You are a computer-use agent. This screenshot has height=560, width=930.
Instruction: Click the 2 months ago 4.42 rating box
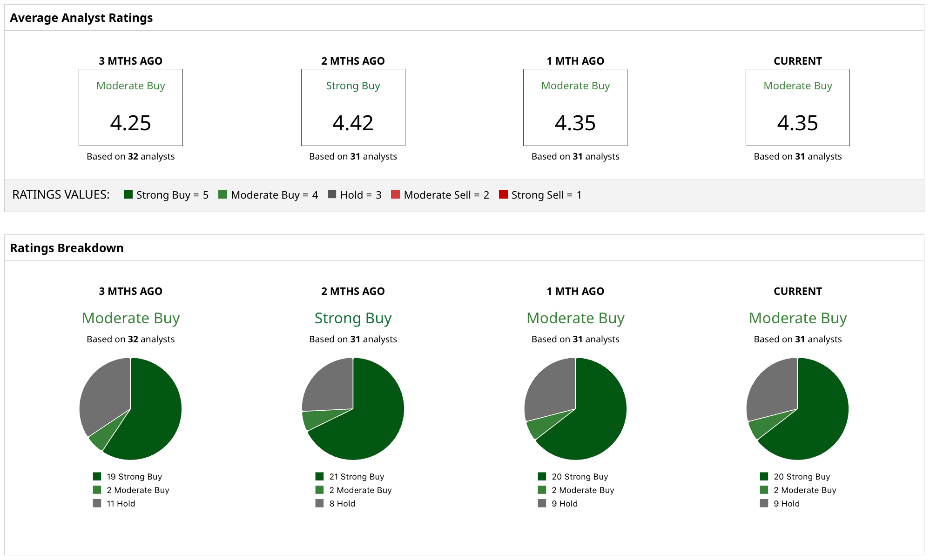pos(353,107)
